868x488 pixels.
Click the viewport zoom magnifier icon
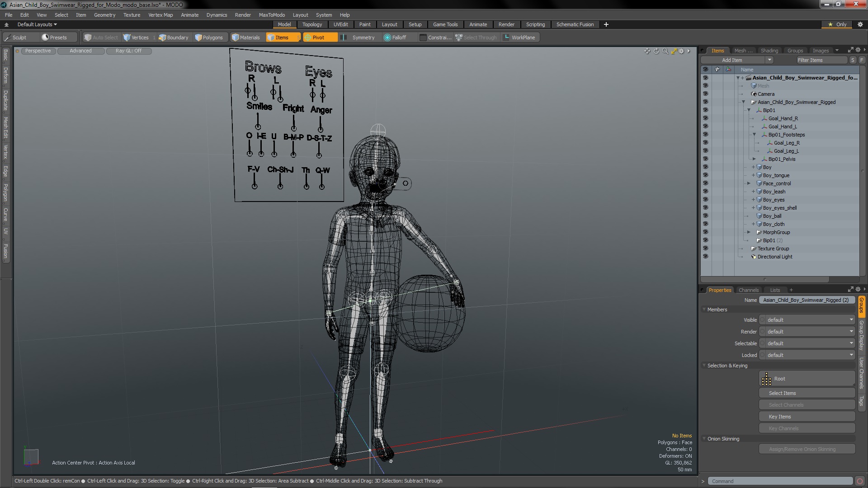pyautogui.click(x=665, y=51)
